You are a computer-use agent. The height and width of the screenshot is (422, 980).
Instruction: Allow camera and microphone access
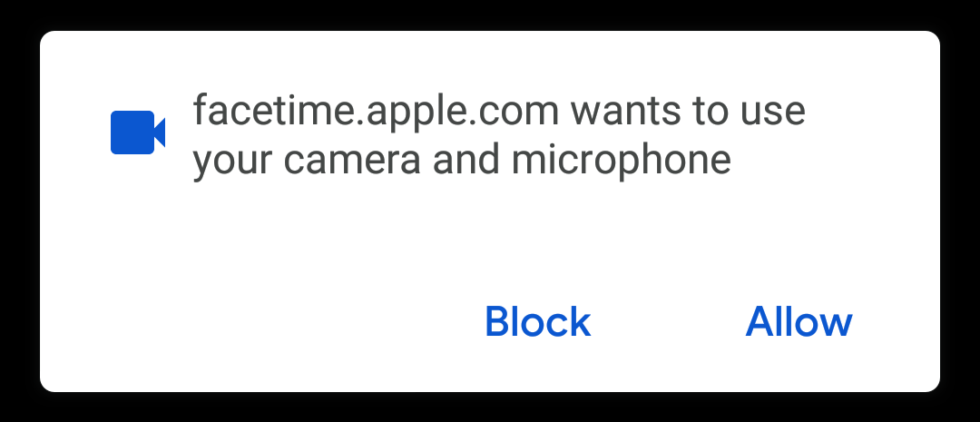[x=799, y=322]
